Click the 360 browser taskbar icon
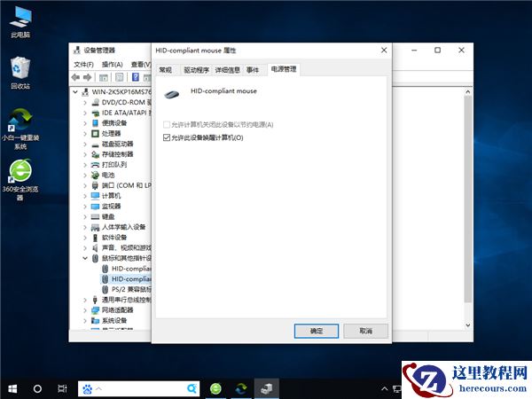Viewport: 532px width, 399px height. tap(215, 388)
